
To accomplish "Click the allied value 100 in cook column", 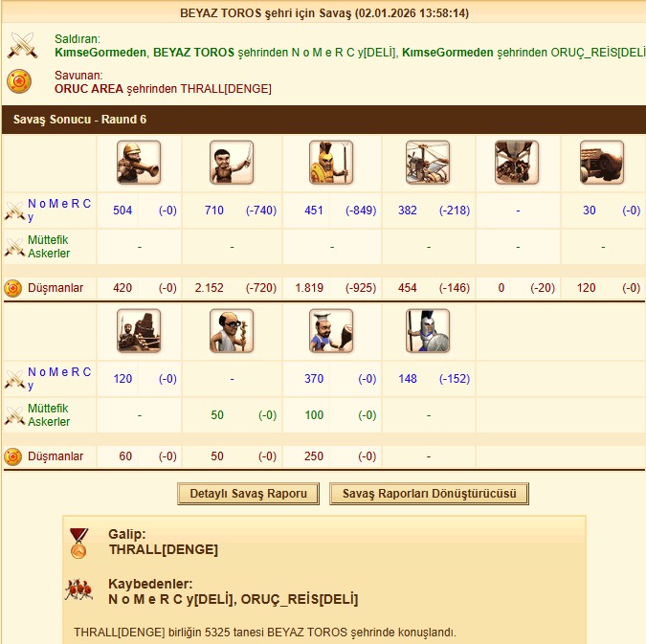I will click(314, 415).
